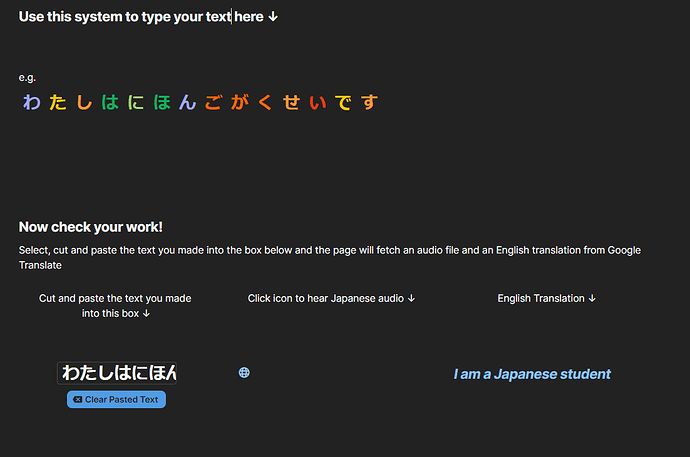Image resolution: width=690 pixels, height=457 pixels.
Task: Click the orange く character in example
Action: (x=265, y=102)
